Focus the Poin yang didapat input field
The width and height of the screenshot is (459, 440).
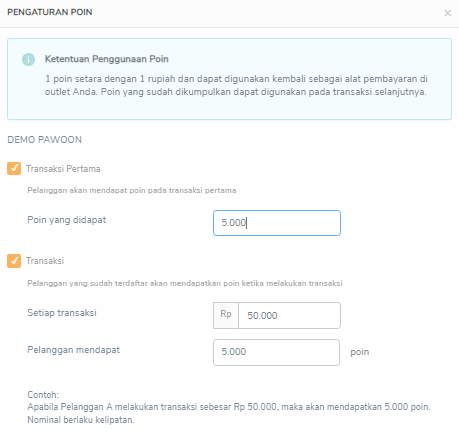(x=277, y=223)
